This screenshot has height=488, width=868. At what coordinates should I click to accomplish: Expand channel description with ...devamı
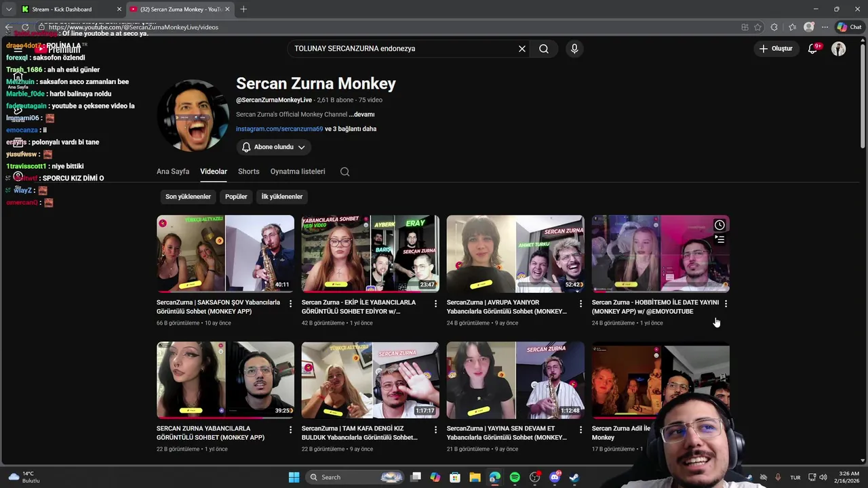pos(361,115)
